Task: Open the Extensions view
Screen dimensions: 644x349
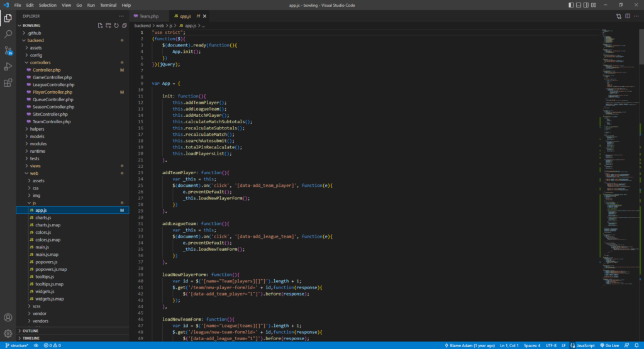Action: point(8,83)
